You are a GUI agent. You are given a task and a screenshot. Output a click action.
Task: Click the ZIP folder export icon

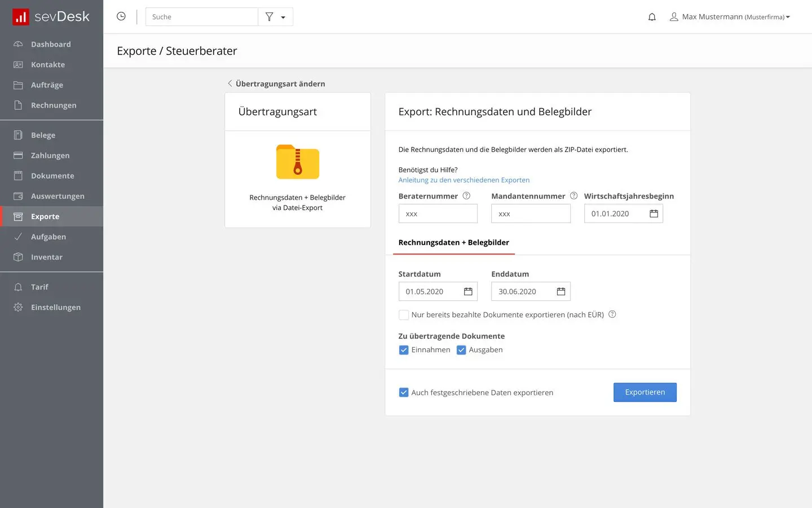point(298,162)
